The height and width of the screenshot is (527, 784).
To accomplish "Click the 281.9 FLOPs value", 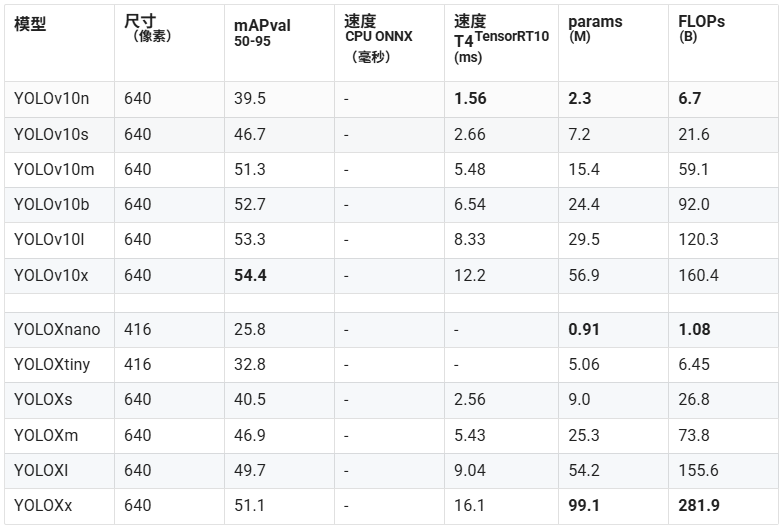I will 698,506.
